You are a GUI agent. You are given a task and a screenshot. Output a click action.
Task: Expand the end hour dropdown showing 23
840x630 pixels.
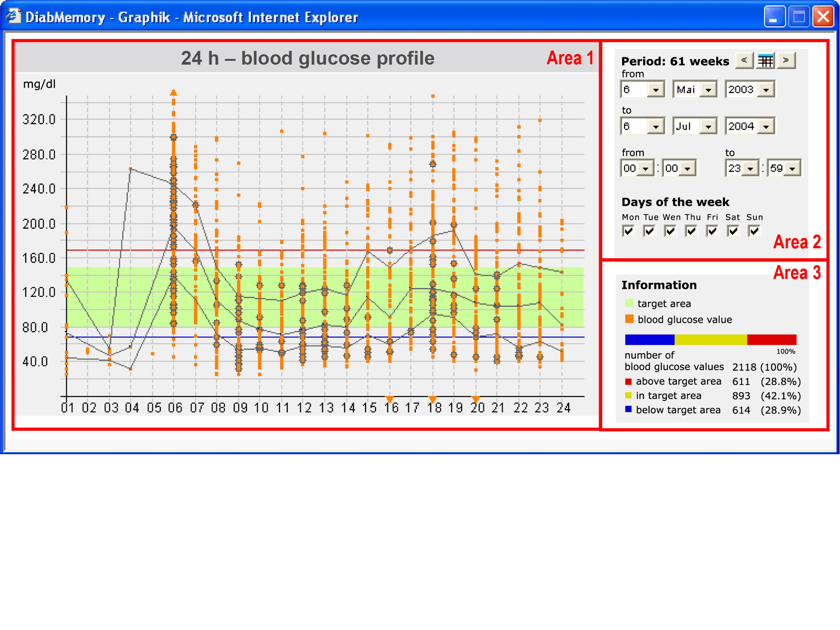click(750, 169)
